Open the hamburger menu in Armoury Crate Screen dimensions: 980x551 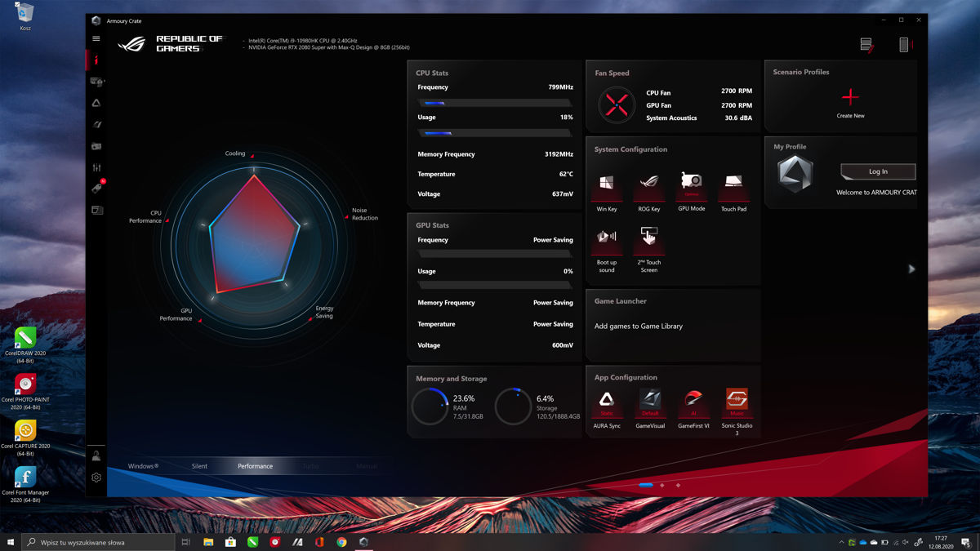coord(96,38)
